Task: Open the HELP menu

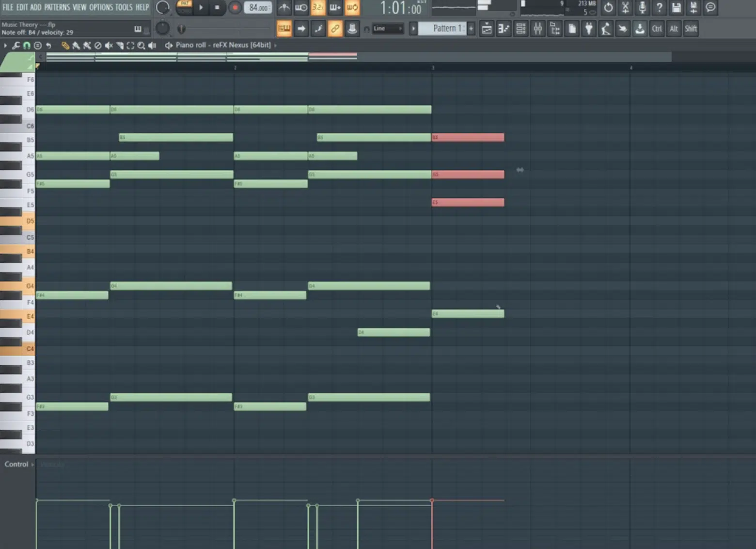Action: [142, 7]
